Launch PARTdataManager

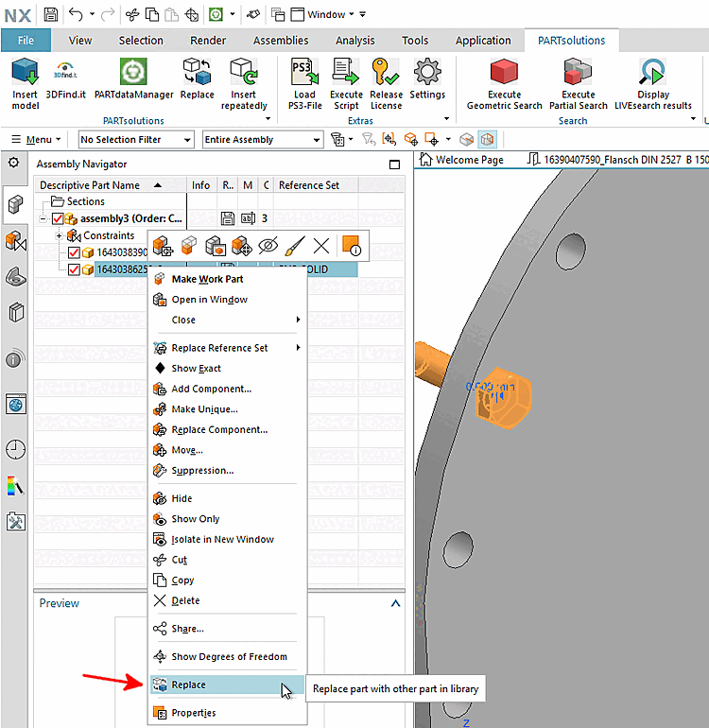133,78
